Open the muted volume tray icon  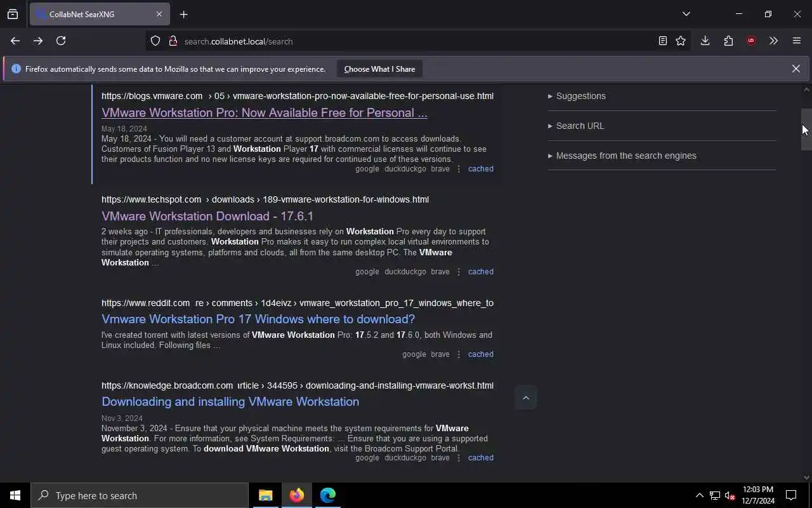730,495
